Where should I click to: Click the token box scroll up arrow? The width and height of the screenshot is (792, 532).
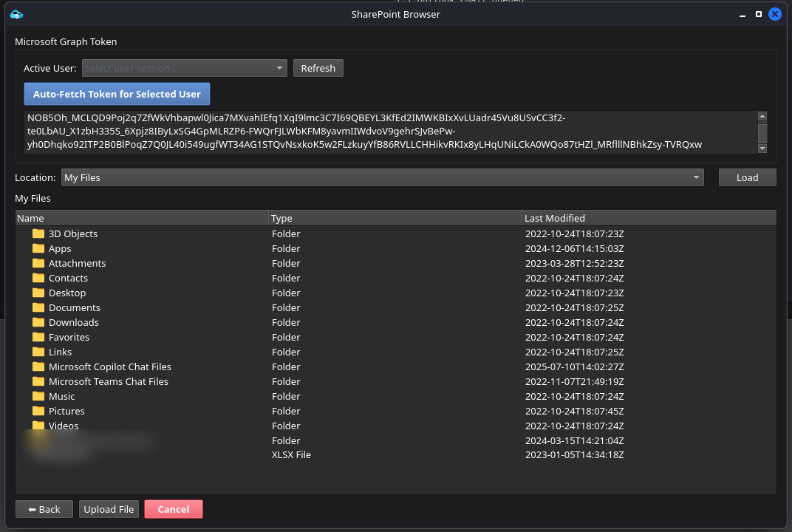pos(762,116)
